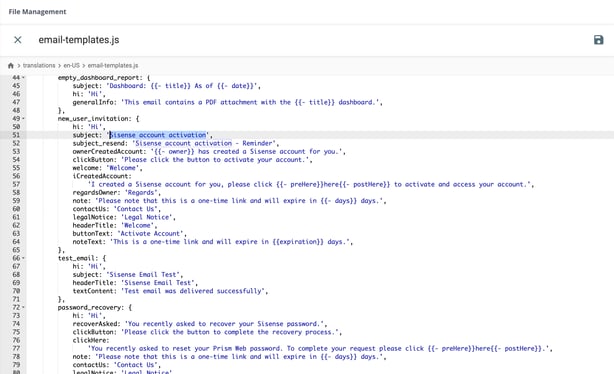Collapse the test_email block at line 66
614x374 pixels.
(23, 258)
